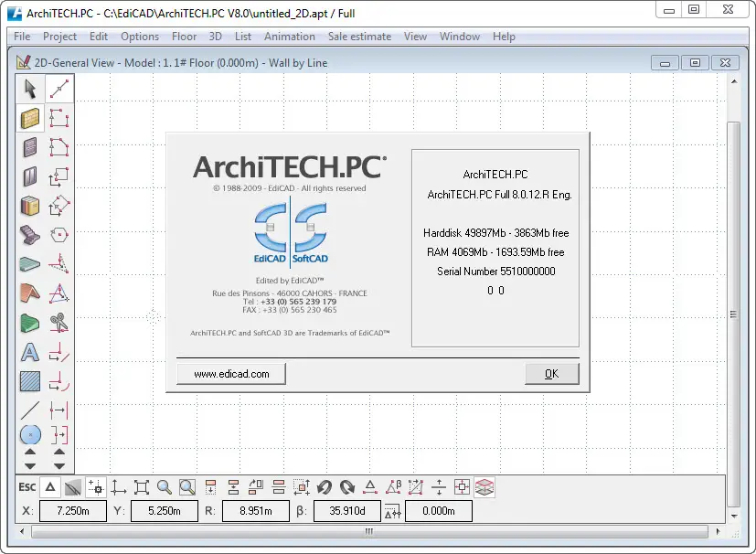
Task: Choose the straight line drawing tool
Action: (x=30, y=410)
